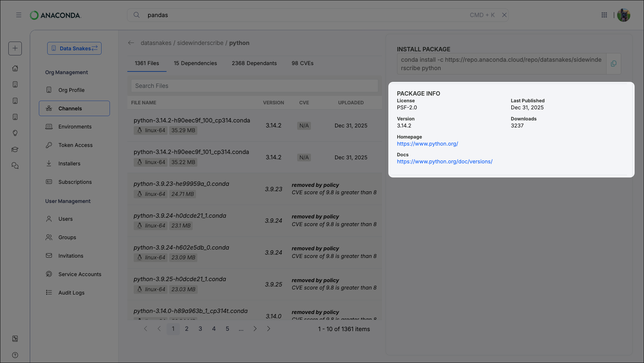
Task: Go back using breadcrumb arrow
Action: 131,43
